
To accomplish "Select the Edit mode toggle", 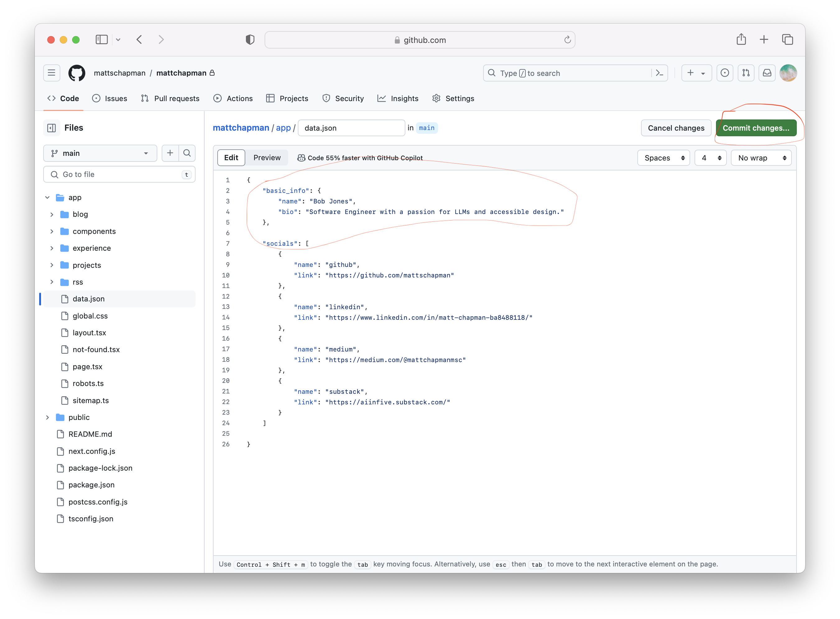I will [x=231, y=158].
